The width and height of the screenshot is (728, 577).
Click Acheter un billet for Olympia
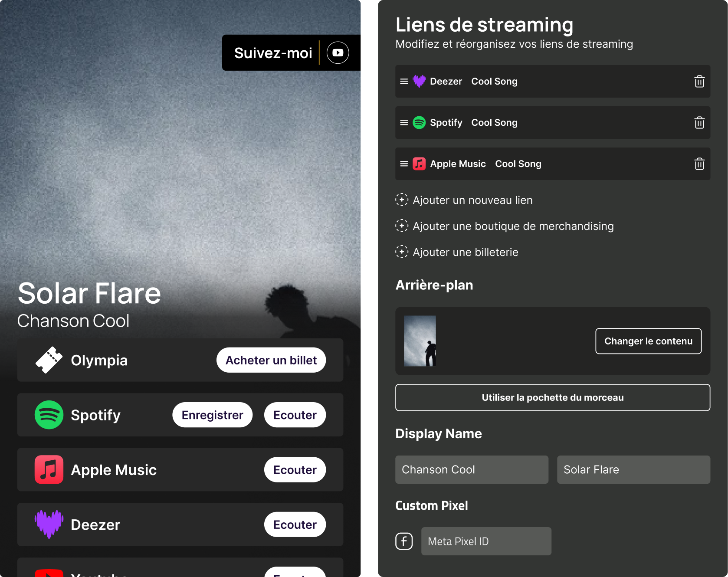pyautogui.click(x=271, y=360)
